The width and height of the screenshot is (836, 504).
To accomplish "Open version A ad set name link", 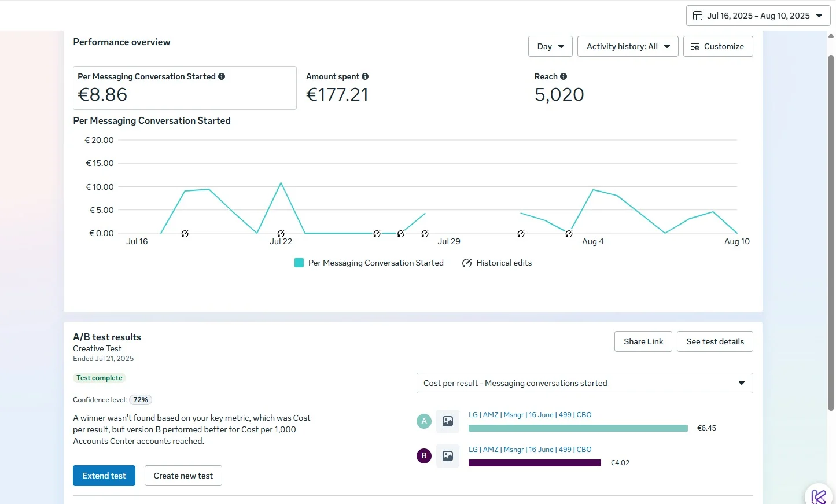I will (x=530, y=415).
